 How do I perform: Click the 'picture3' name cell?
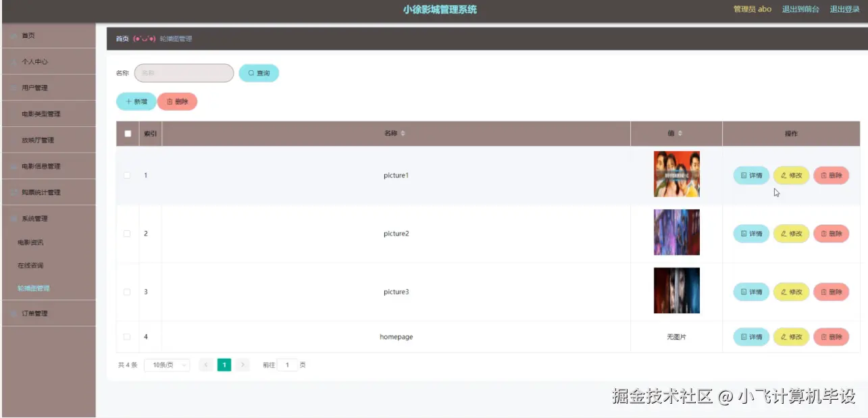point(397,292)
